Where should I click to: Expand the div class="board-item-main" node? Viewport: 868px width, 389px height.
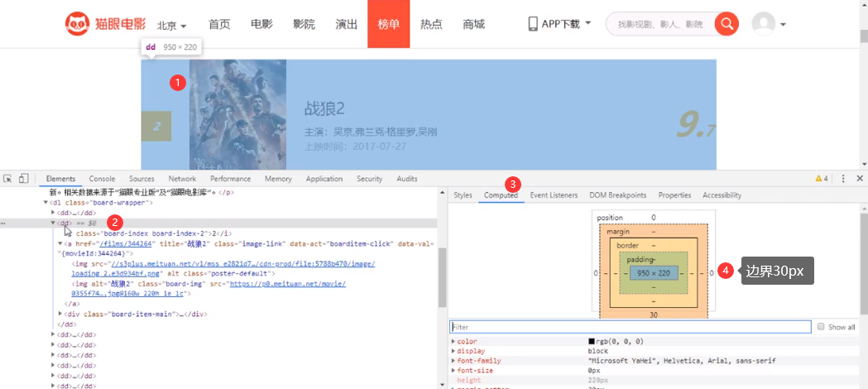[60, 314]
